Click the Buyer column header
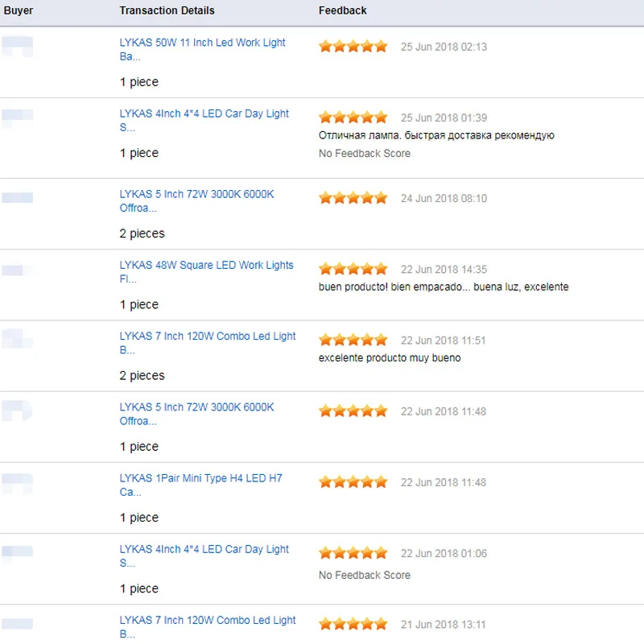 tap(18, 10)
